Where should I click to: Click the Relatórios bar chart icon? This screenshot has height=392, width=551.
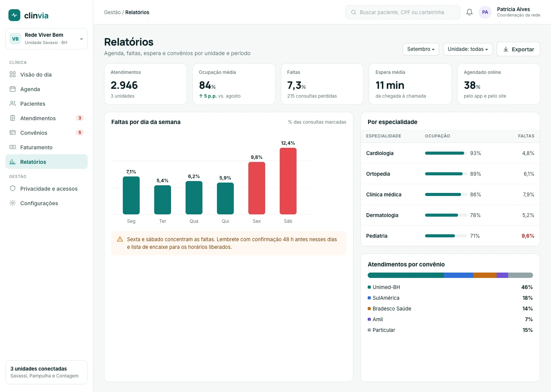tap(13, 162)
